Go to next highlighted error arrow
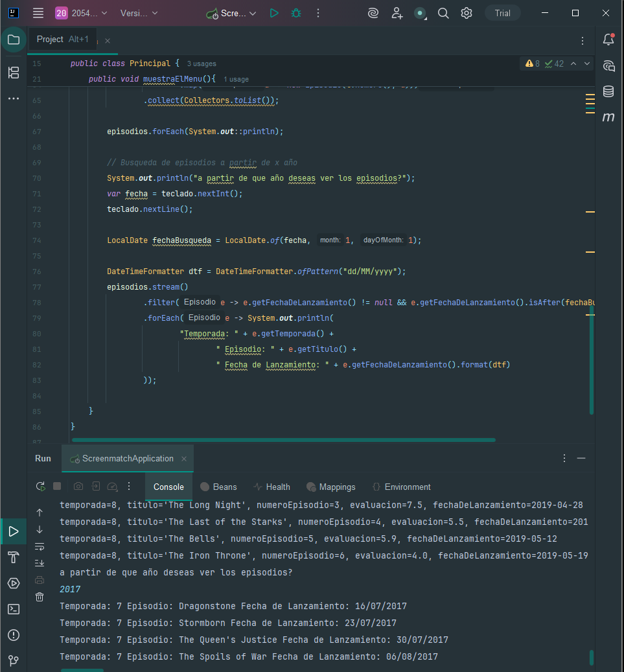Screen dimensions: 624x672 coord(587,64)
